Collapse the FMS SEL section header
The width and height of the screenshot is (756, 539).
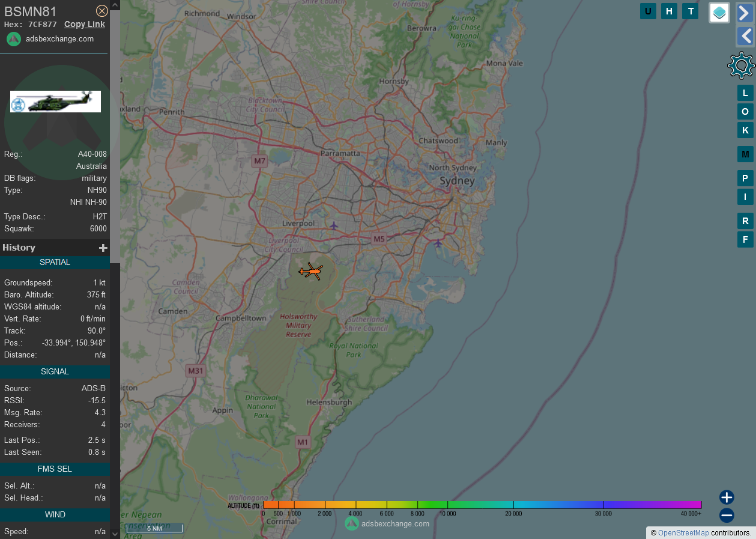[55, 469]
